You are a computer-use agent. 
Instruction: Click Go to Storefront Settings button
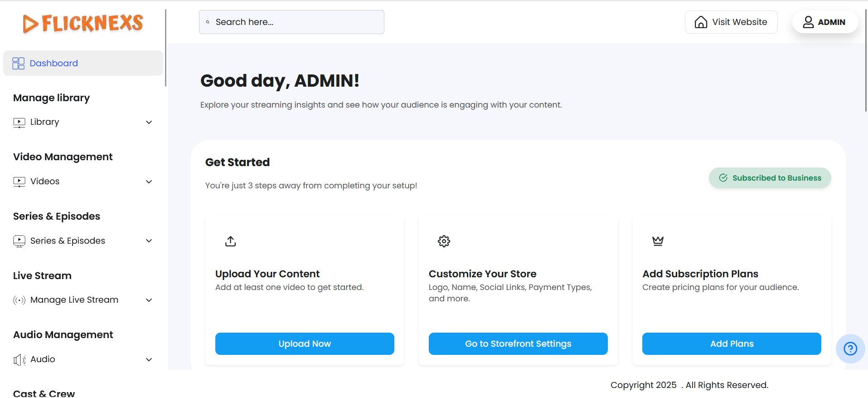click(518, 344)
